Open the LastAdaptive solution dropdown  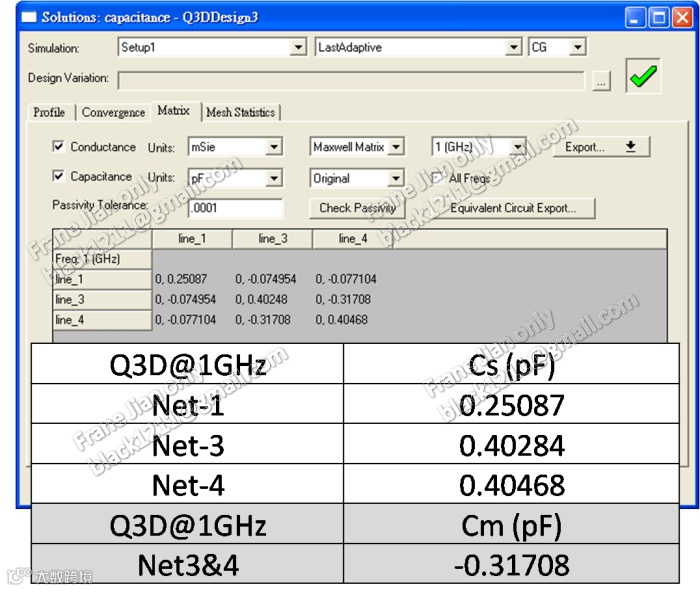tap(514, 47)
